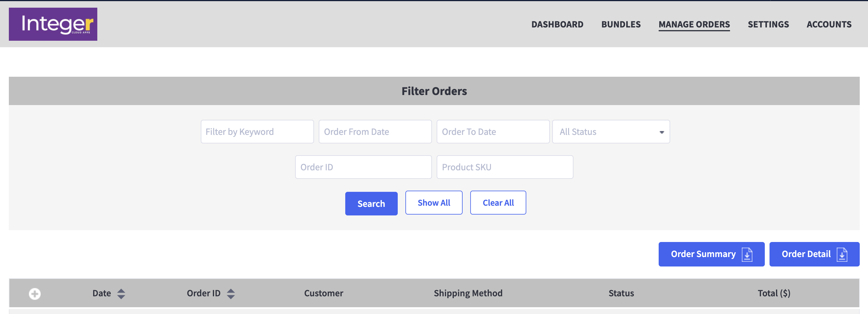
Task: Select the Order To Date field
Action: tap(493, 132)
